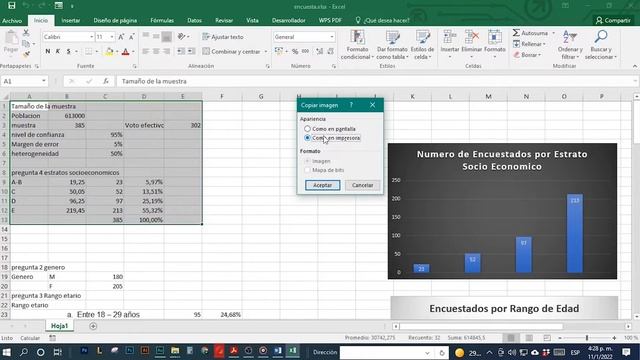Viewport: 640px width, 360px height.
Task: Click the percent style icon
Action: coord(295,51)
